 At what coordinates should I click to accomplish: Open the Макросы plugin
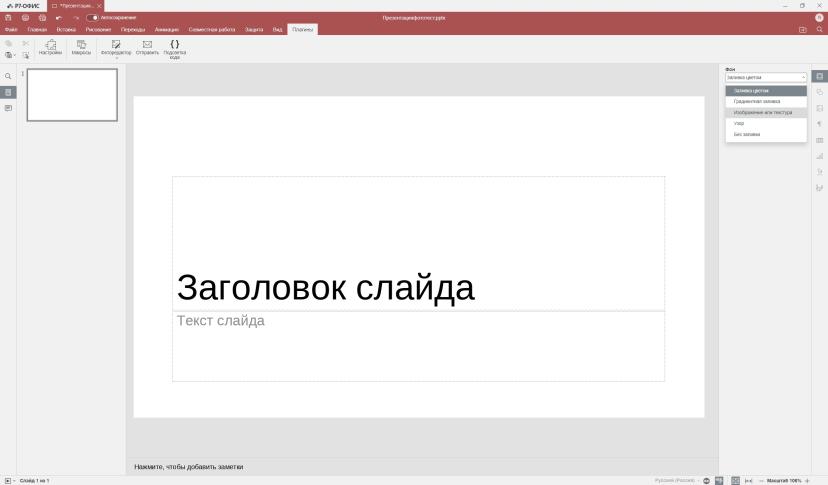pos(81,47)
